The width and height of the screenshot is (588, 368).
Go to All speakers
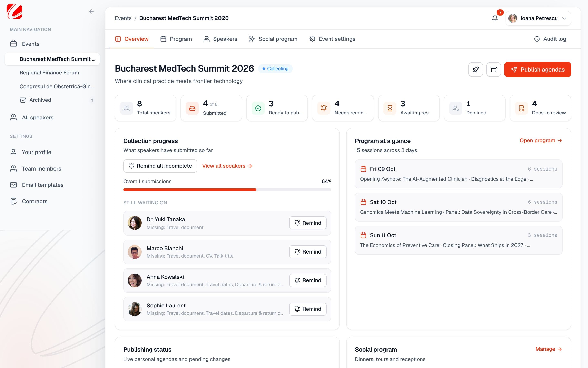(52, 118)
